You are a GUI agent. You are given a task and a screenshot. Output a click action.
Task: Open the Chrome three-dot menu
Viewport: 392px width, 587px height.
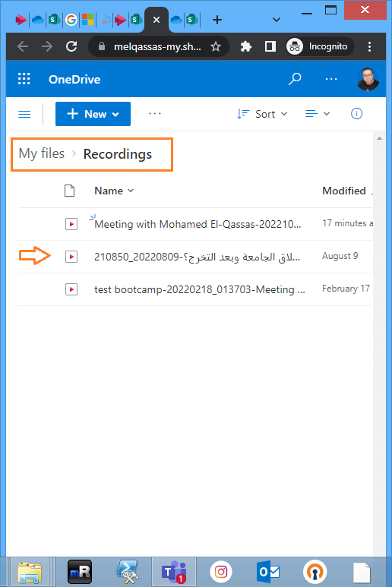tap(369, 47)
